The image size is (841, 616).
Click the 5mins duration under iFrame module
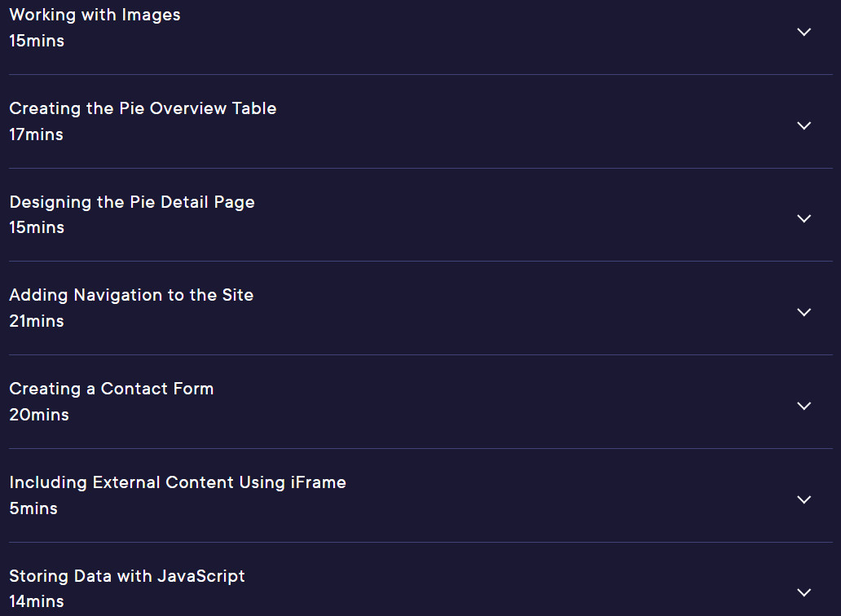tap(33, 508)
